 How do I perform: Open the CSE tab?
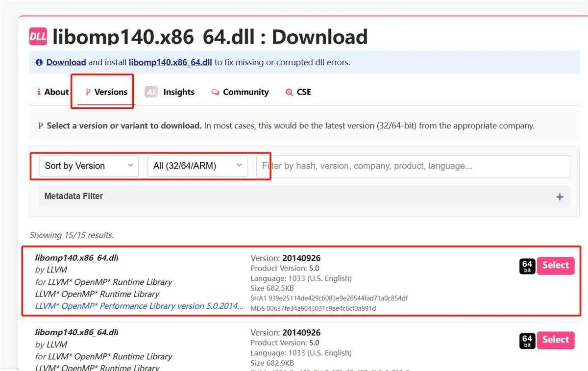[298, 92]
